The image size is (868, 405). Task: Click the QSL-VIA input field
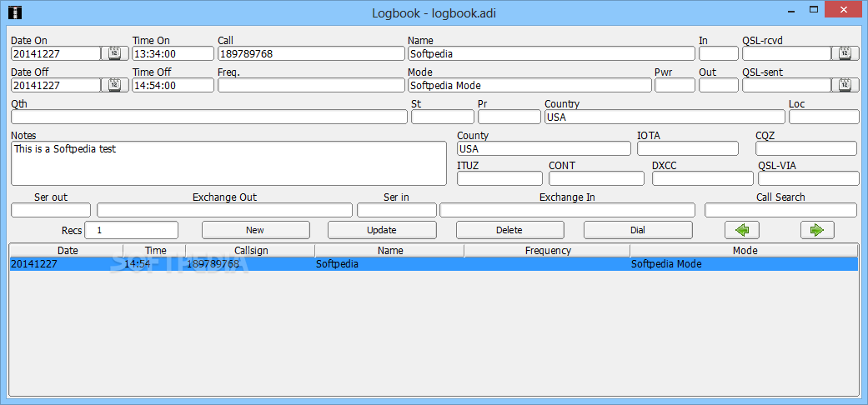[808, 178]
